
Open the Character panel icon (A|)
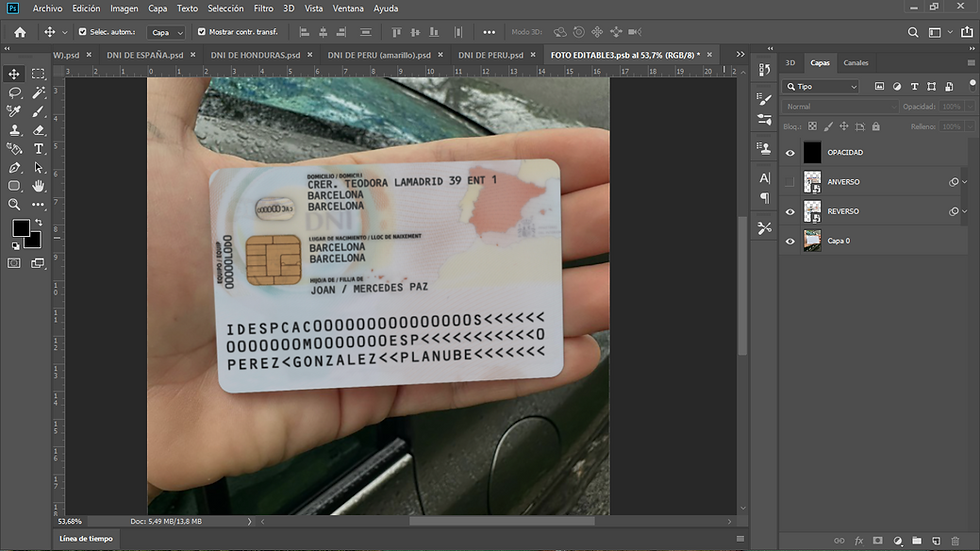click(764, 178)
